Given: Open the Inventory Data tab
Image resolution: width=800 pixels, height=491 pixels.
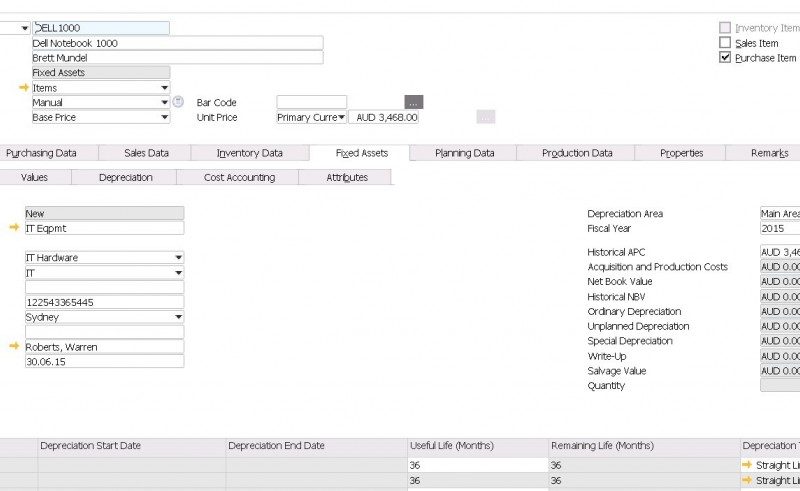Looking at the screenshot, I should tap(249, 153).
